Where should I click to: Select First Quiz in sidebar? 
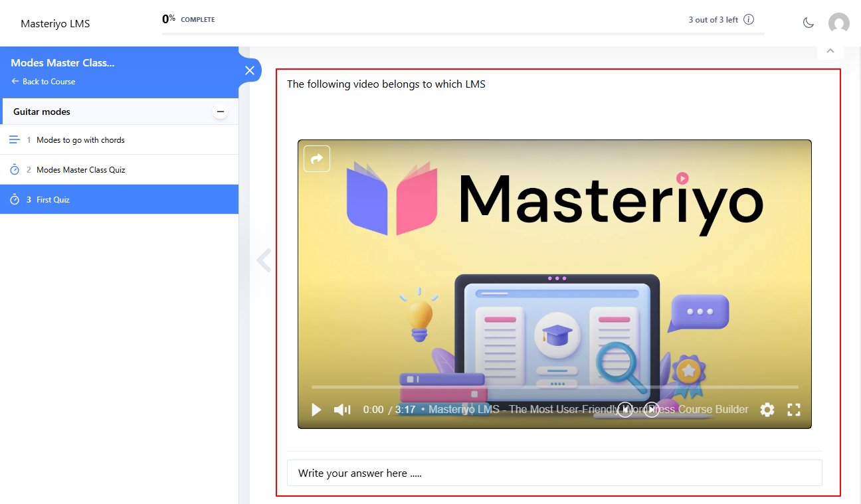pos(119,199)
